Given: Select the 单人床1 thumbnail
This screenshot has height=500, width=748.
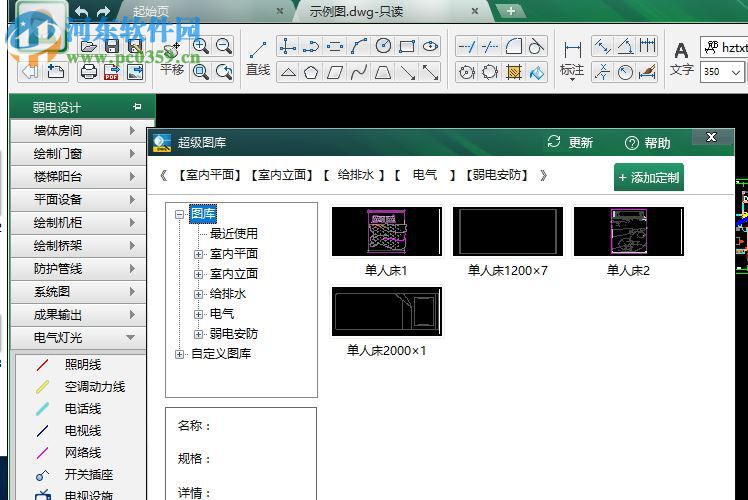Looking at the screenshot, I should click(x=387, y=231).
